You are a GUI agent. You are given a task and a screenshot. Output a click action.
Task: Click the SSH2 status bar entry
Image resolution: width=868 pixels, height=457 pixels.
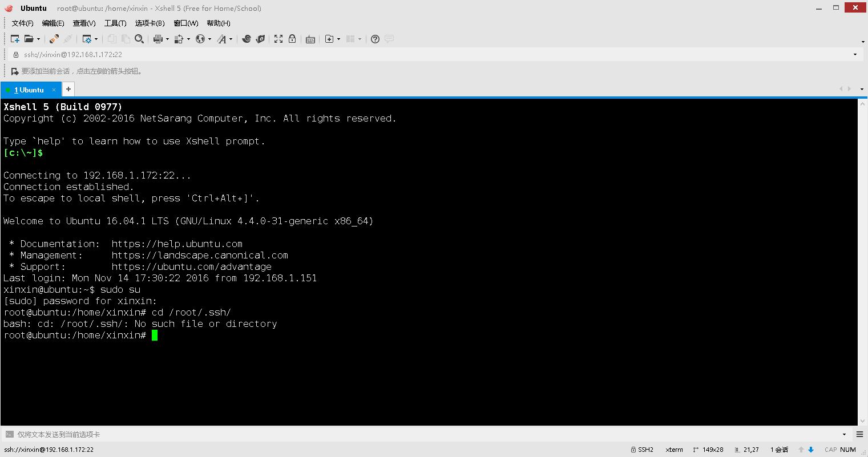(x=642, y=450)
